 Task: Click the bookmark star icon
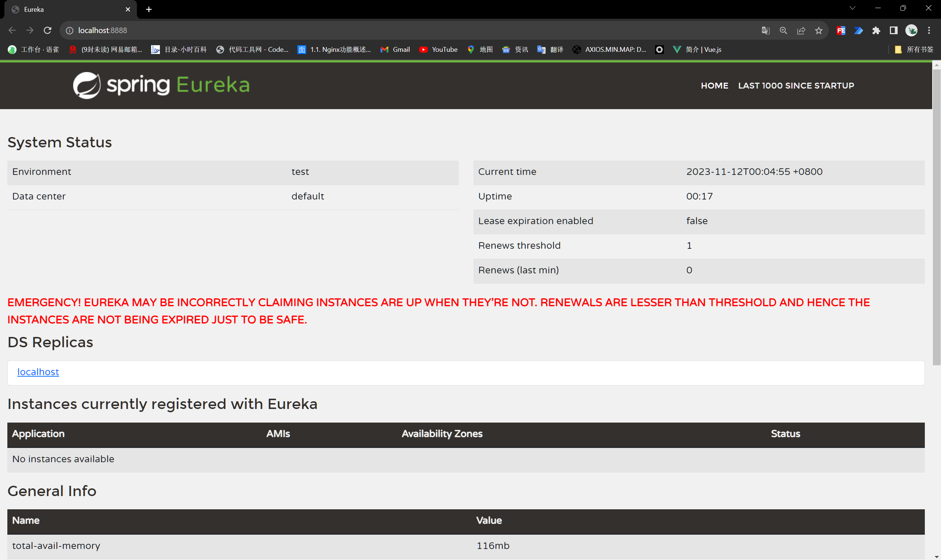coord(818,30)
